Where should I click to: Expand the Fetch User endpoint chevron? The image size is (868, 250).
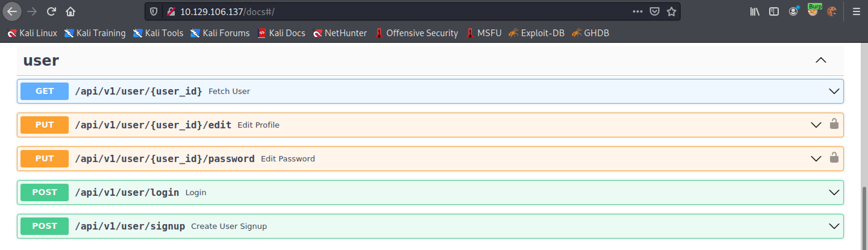click(x=834, y=91)
